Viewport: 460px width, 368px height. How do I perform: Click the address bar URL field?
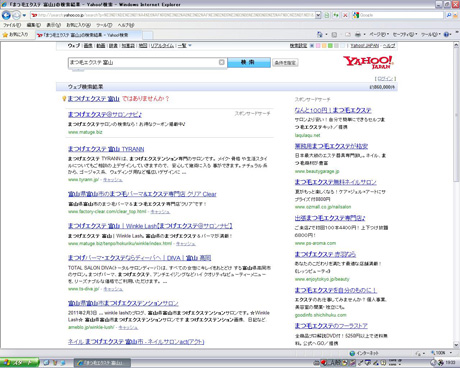pyautogui.click(x=172, y=15)
